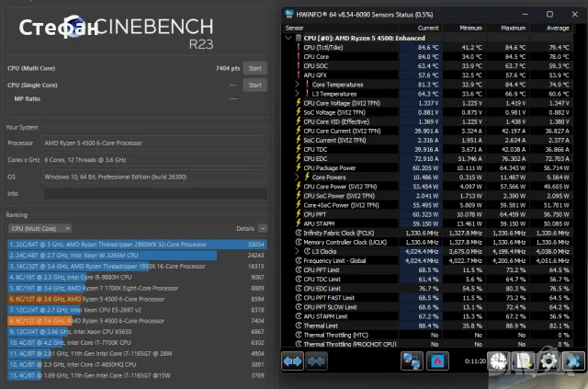Select the Intel Core i7-7700K ranking entry
The width and height of the screenshot is (588, 389).
click(x=137, y=343)
